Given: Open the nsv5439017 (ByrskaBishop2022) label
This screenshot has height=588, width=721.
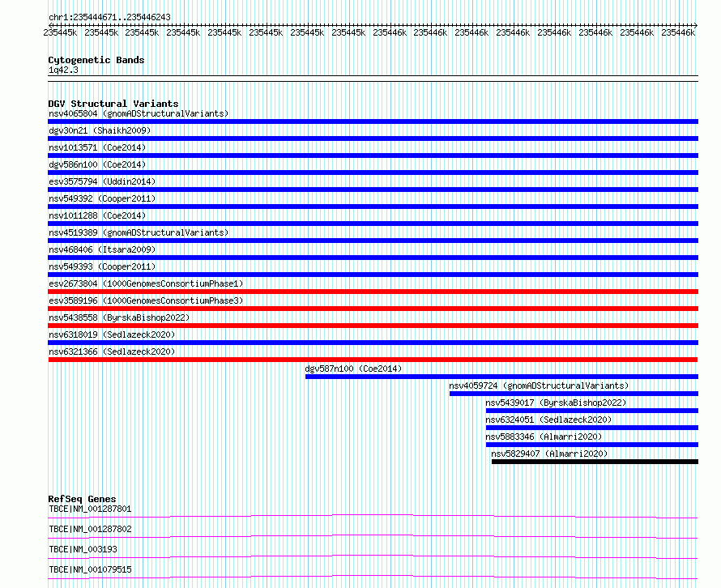Looking at the screenshot, I should tap(556, 403).
